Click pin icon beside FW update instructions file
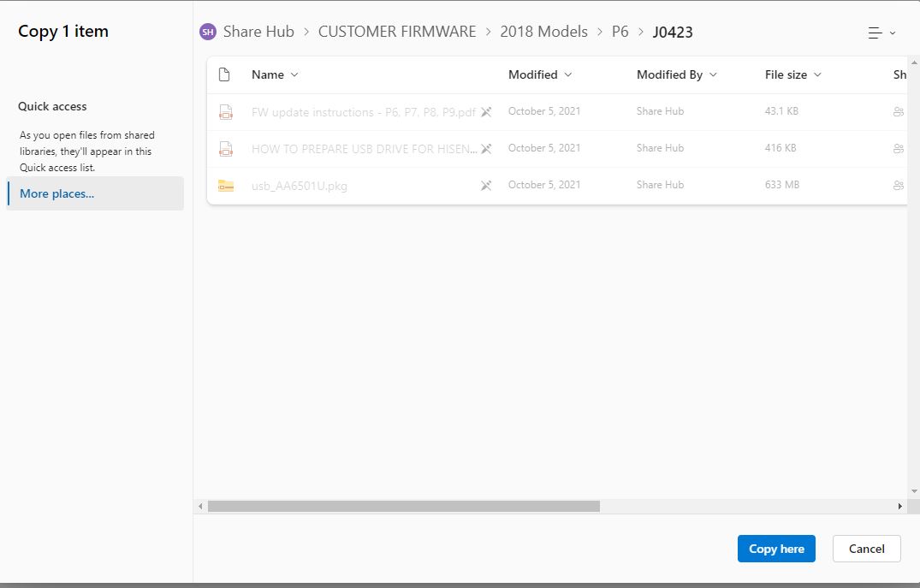Image resolution: width=920 pixels, height=588 pixels. (x=486, y=111)
